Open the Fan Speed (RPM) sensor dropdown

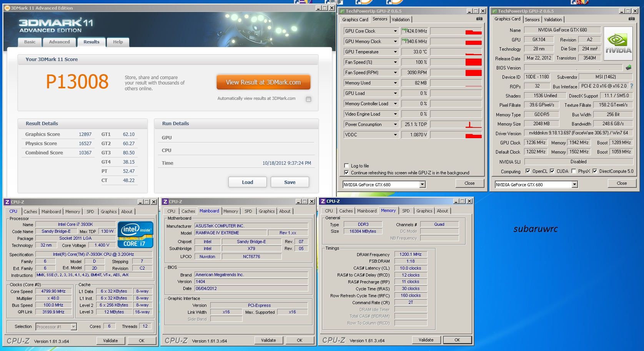[395, 73]
